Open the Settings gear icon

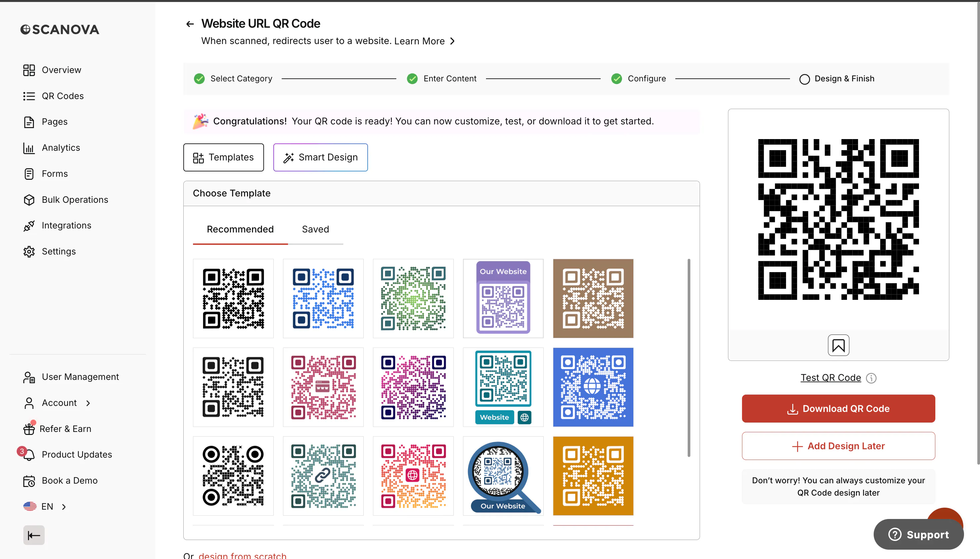pyautogui.click(x=29, y=251)
